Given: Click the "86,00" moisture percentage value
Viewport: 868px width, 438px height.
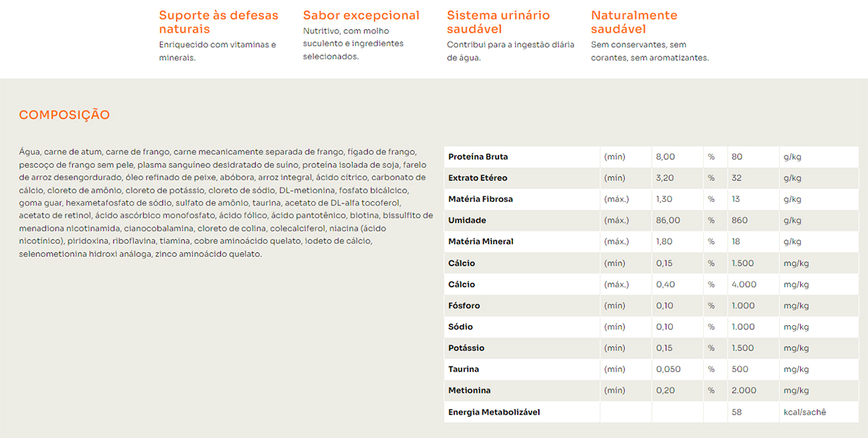Looking at the screenshot, I should point(668,220).
